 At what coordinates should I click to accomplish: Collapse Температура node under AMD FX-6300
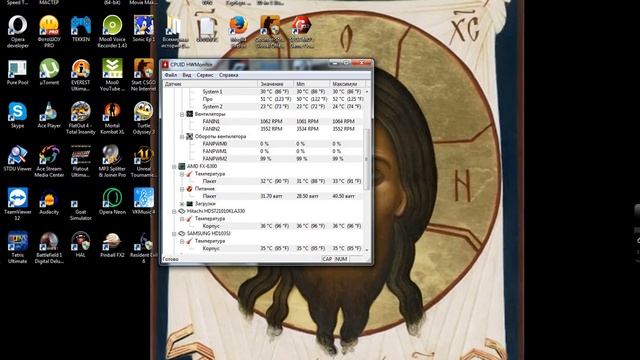(182, 174)
